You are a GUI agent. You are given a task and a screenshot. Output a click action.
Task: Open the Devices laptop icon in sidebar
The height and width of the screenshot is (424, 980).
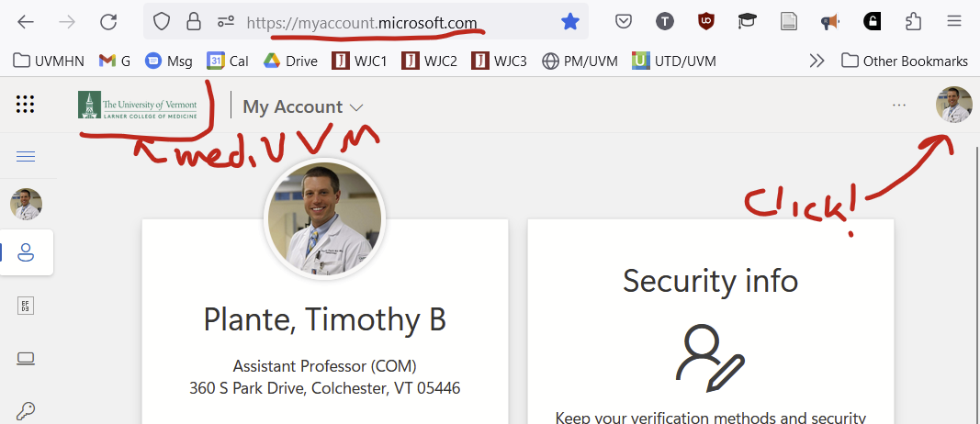coord(26,359)
